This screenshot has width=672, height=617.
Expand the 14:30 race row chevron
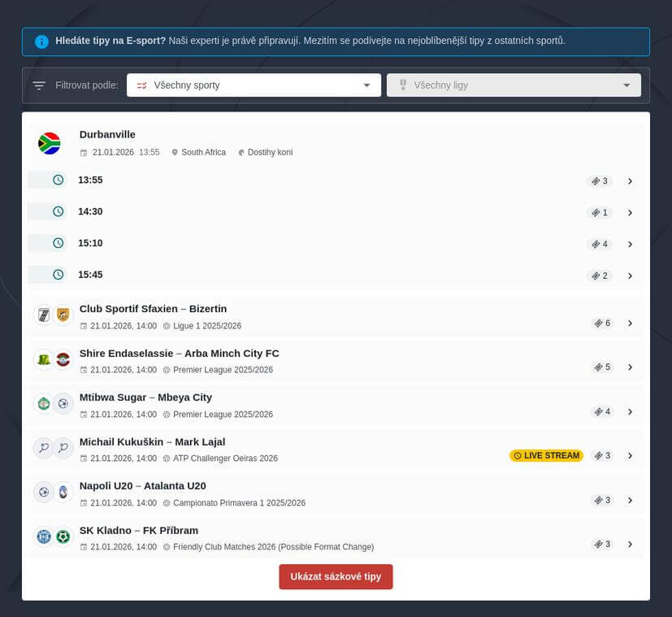point(630,213)
